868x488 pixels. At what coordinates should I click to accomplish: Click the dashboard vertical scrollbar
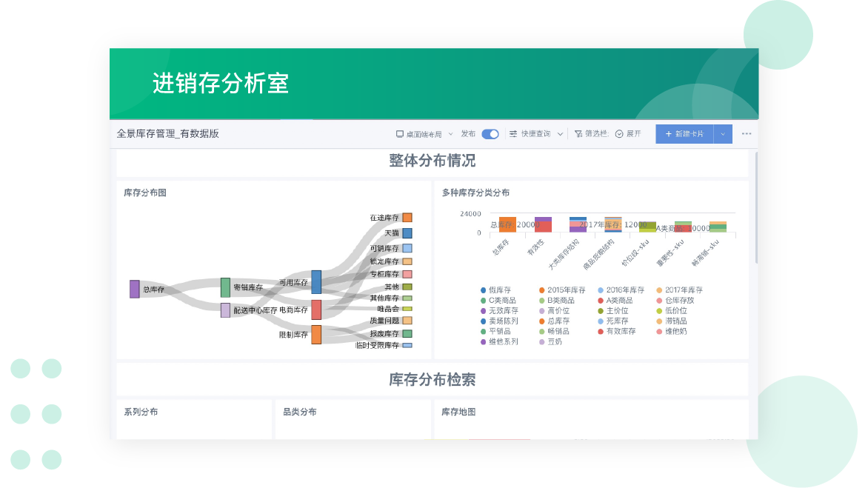tap(755, 207)
